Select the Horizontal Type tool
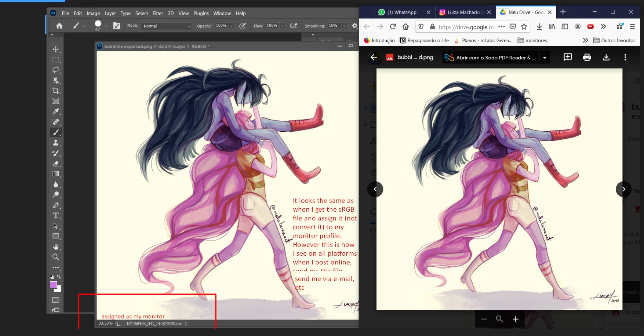The height and width of the screenshot is (336, 644). click(x=56, y=215)
